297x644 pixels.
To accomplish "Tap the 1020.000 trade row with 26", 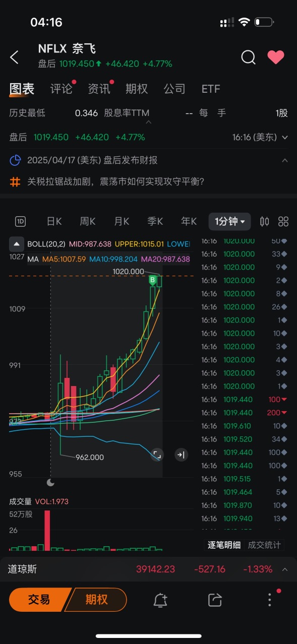I will 245,307.
